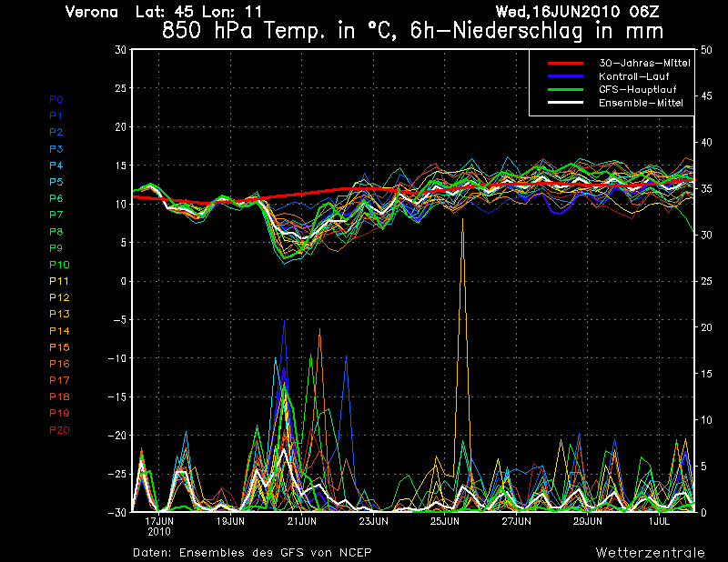The height and width of the screenshot is (562, 728).
Task: Select the P20 ensemble member label
Action: 59,430
